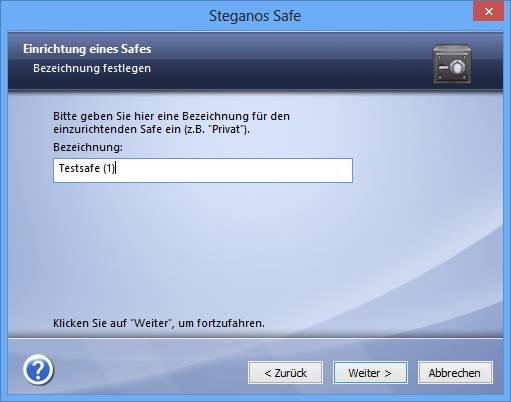Screen dimensions: 511x402
Task: Click the safe icon in the header
Action: point(452,64)
